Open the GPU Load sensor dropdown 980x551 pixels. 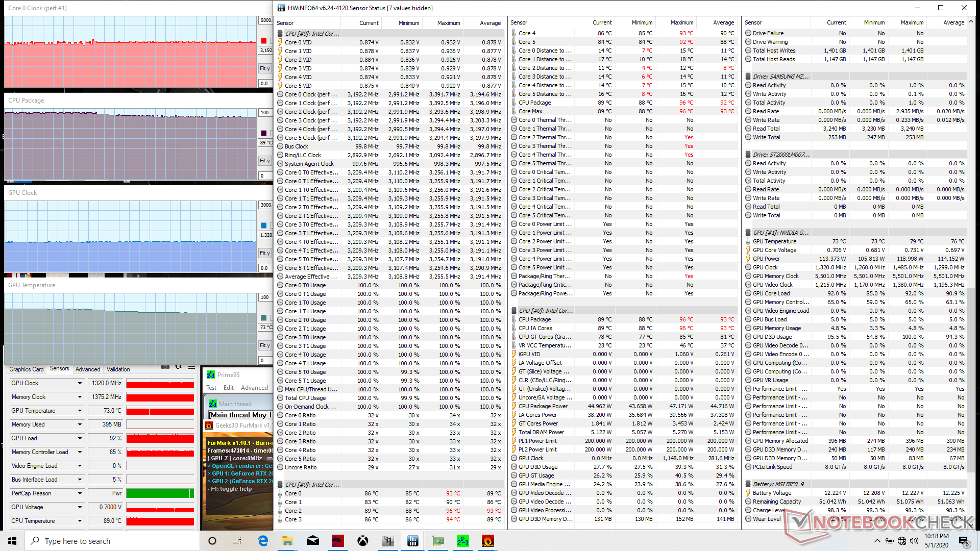(x=80, y=438)
